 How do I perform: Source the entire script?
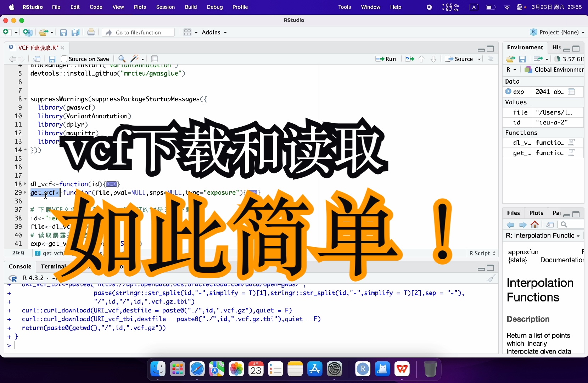tap(463, 59)
